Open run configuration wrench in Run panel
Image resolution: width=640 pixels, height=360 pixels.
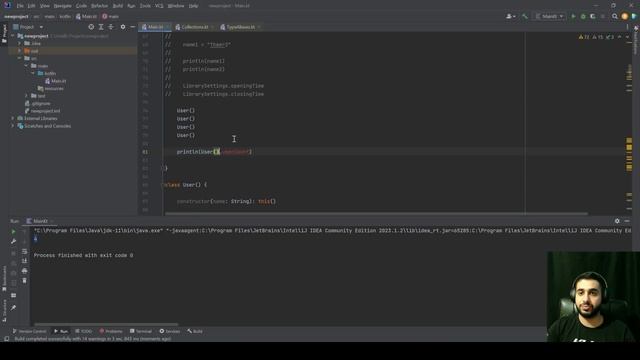[x=13, y=241]
